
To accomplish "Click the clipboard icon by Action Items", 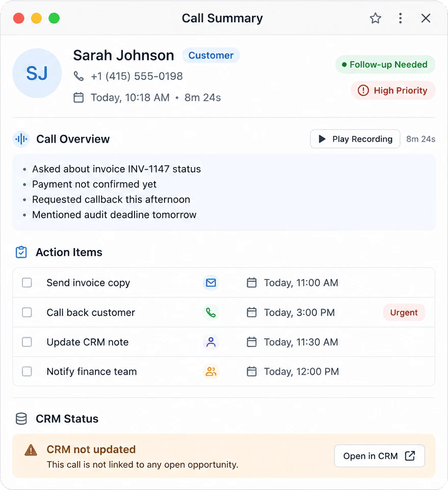I will 21,252.
